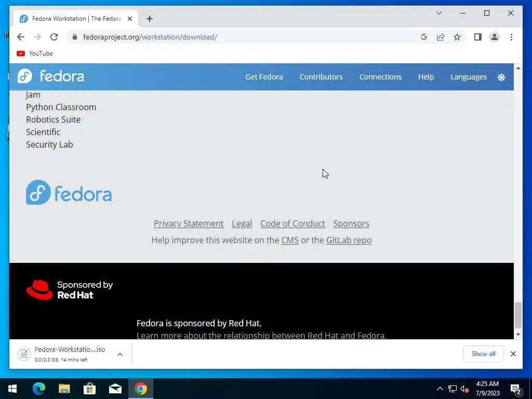Launch Microsoft Edge from taskbar

click(x=38, y=389)
